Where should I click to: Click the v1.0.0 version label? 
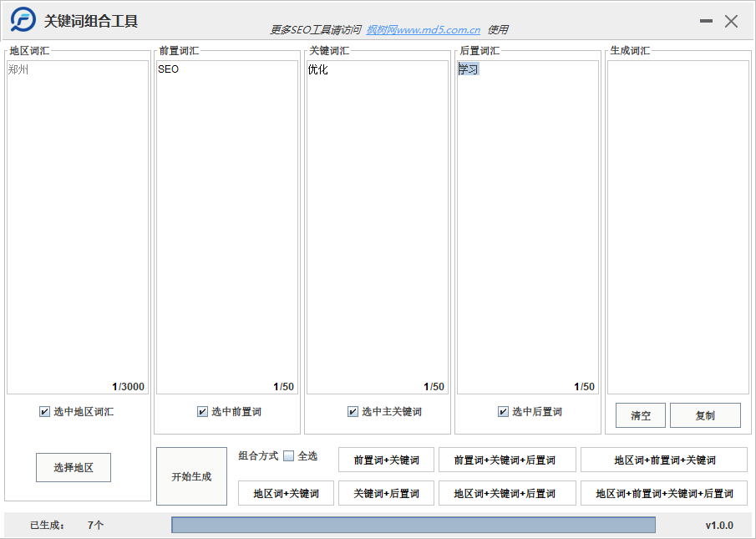tap(719, 526)
